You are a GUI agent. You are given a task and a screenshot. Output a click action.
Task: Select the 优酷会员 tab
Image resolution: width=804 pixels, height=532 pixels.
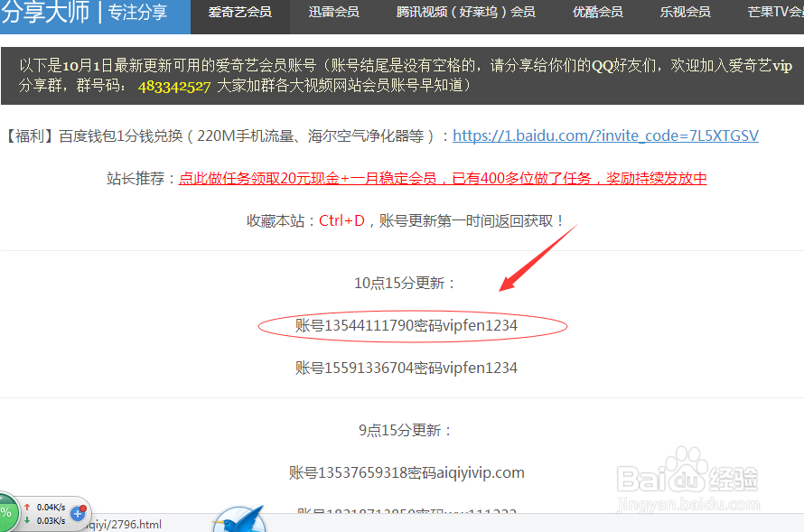[597, 13]
